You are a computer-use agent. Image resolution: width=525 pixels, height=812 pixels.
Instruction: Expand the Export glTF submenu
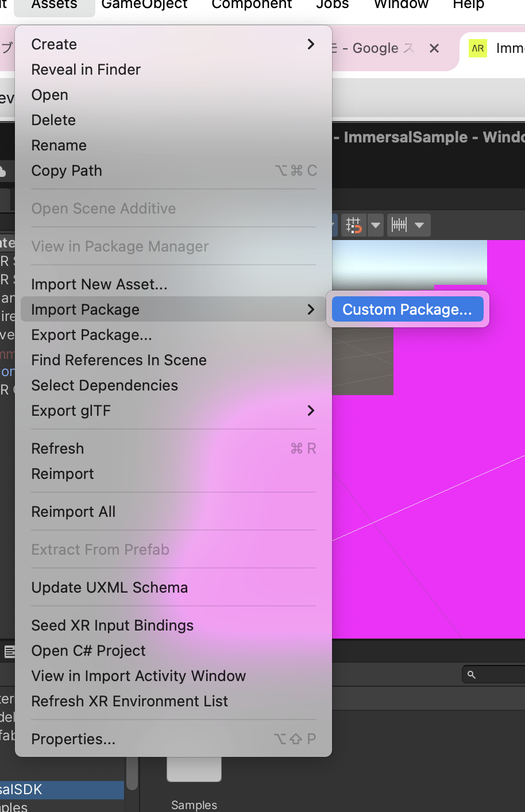click(x=311, y=411)
